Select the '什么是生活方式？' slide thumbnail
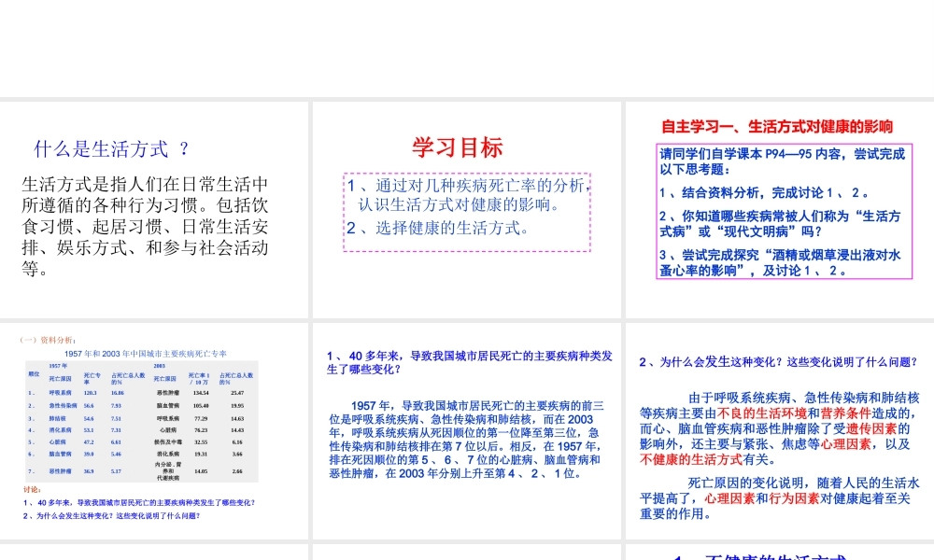The image size is (934, 560). click(x=154, y=209)
